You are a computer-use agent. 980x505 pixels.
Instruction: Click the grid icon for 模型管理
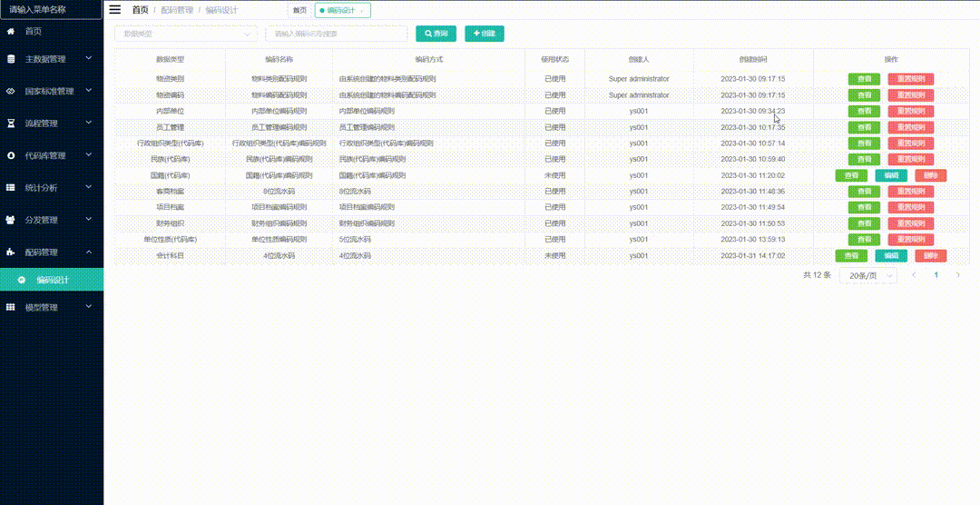pos(11,308)
